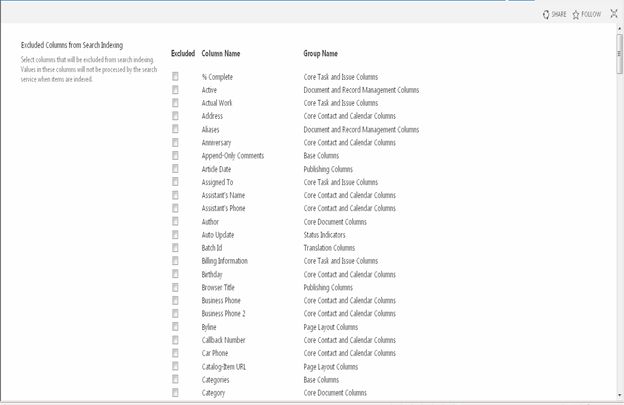Image resolution: width=624 pixels, height=405 pixels.
Task: Check the Article Date checkbox
Action: pos(175,169)
